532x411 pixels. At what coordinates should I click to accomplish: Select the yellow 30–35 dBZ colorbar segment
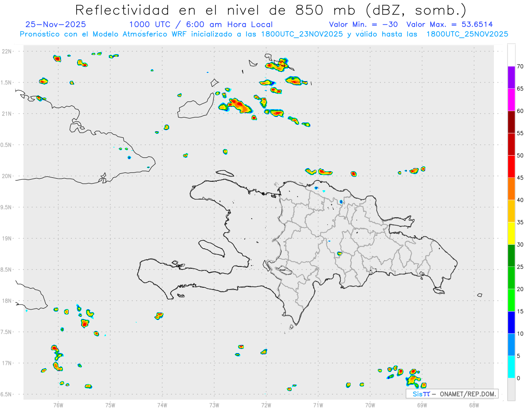(511, 233)
